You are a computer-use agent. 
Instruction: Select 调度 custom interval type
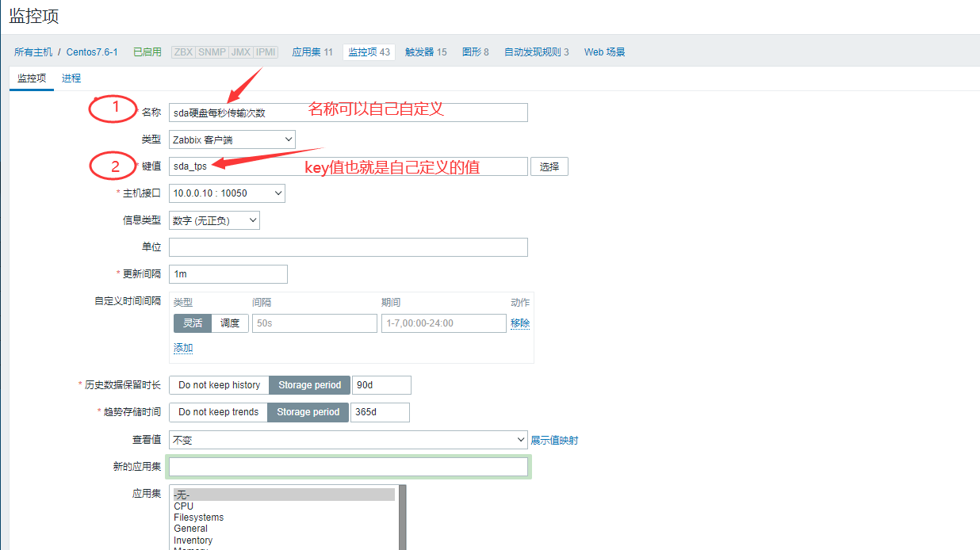(230, 323)
